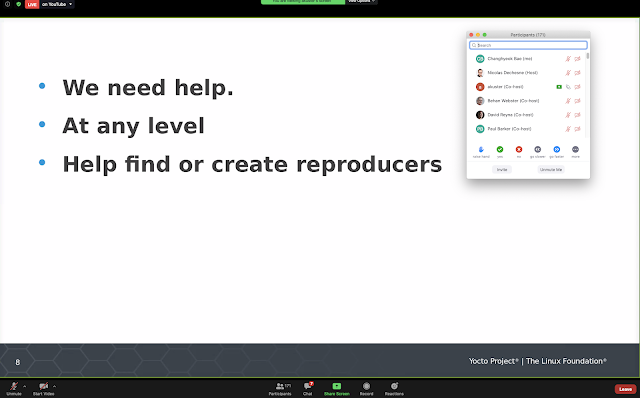Expand audio options arrow next to Unmute
This screenshot has height=398, width=640.
point(24,386)
